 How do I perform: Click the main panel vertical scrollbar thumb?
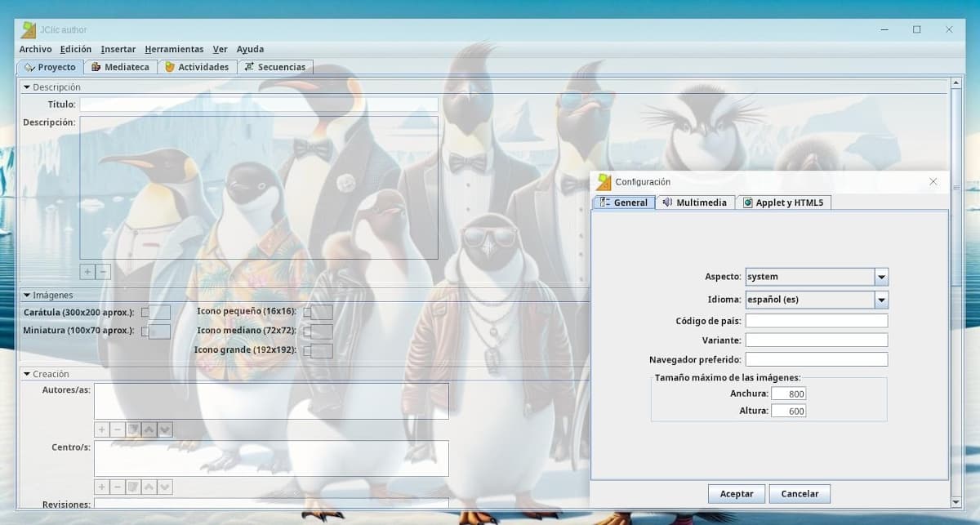(956, 188)
